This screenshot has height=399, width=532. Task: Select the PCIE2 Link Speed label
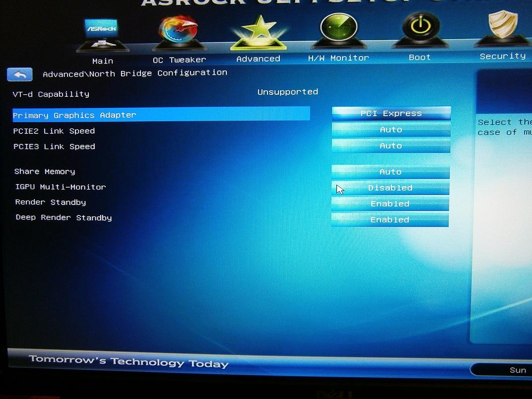(x=54, y=131)
